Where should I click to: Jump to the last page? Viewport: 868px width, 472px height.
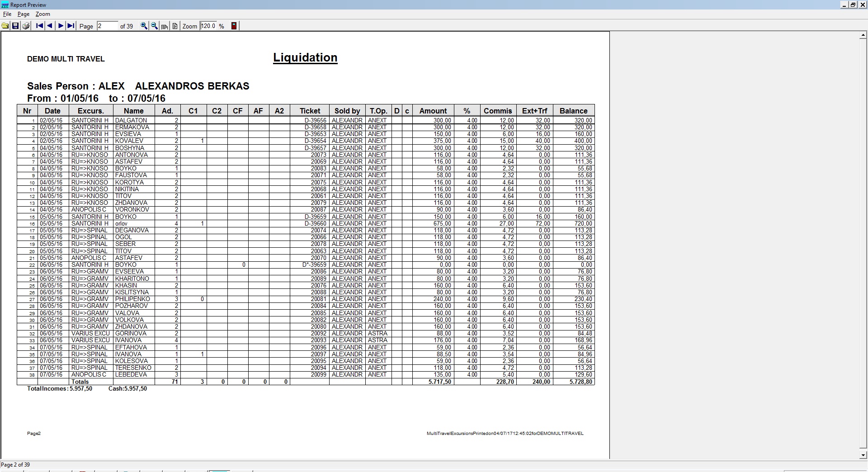coord(71,26)
